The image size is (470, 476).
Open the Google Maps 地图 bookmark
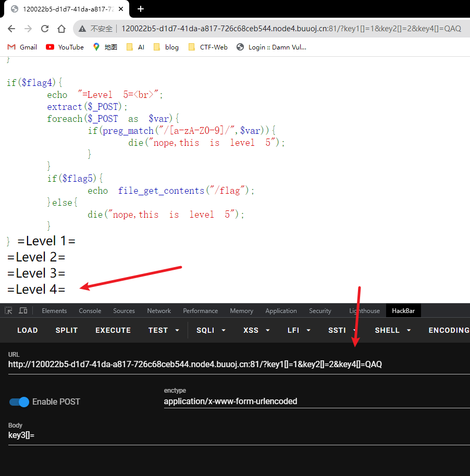pos(105,47)
